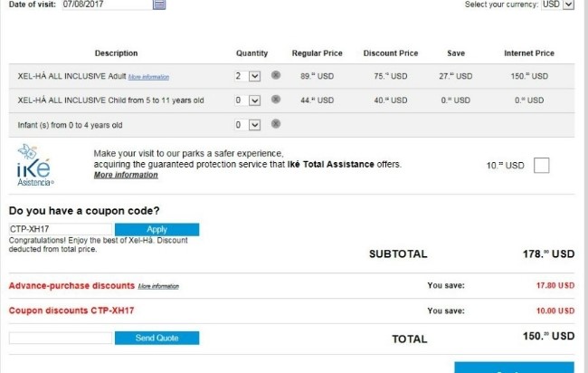Viewport: 588px width, 373px height.
Task: Click the Child Regular Price 44 USD
Action: [318, 100]
